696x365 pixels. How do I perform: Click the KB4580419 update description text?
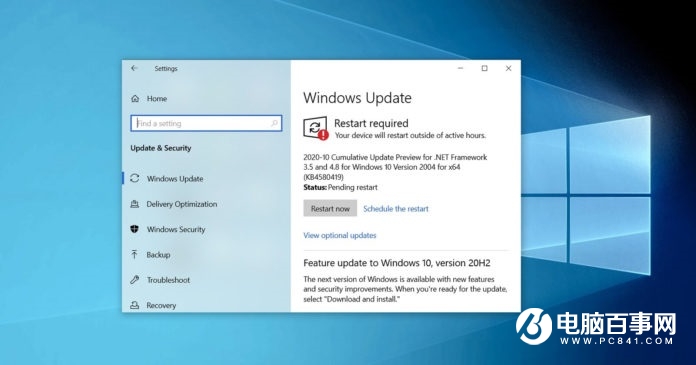[x=395, y=167]
